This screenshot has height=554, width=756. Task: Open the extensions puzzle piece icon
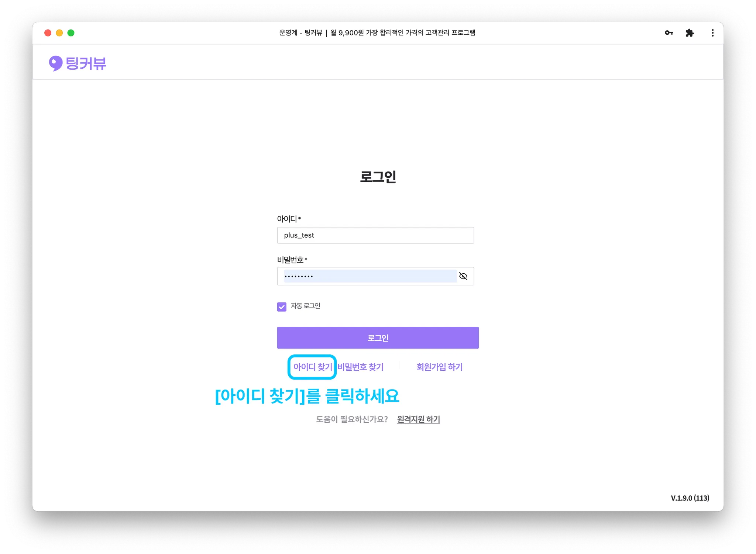[690, 33]
